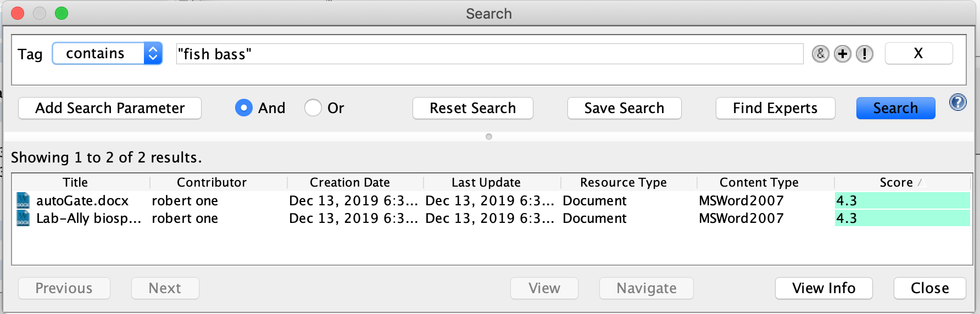Image resolution: width=980 pixels, height=314 pixels.
Task: Remove search parameter with X button
Action: click(x=918, y=54)
